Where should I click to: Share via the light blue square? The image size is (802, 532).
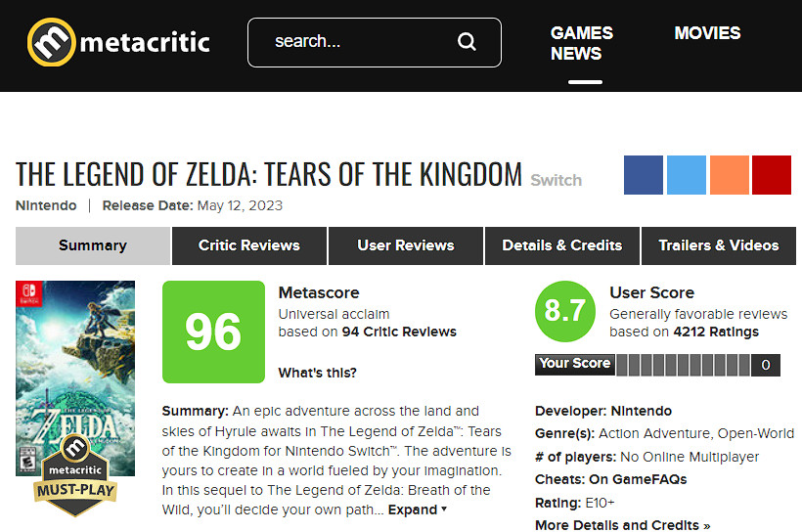[687, 175]
